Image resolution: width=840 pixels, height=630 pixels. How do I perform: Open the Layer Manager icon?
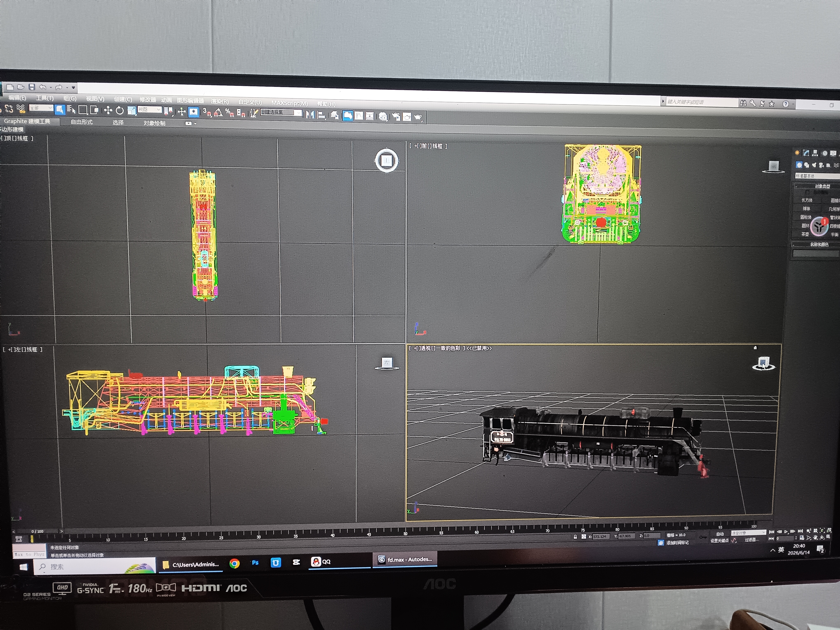(x=335, y=115)
